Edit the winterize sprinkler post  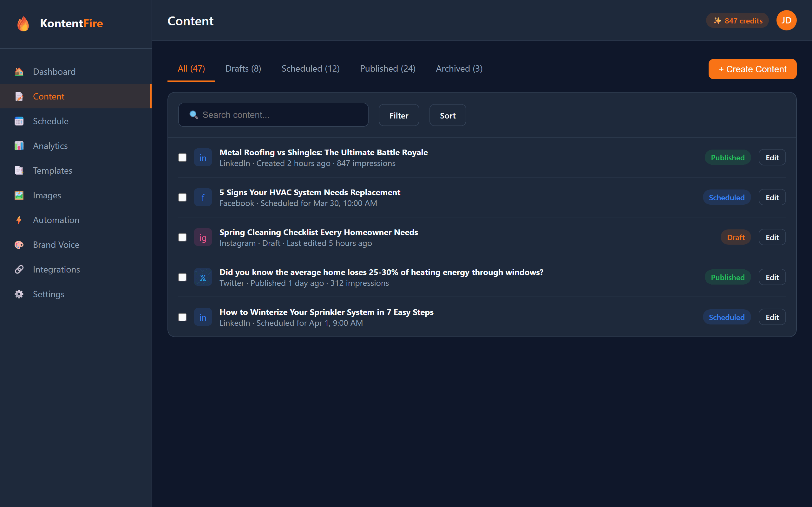coord(772,317)
